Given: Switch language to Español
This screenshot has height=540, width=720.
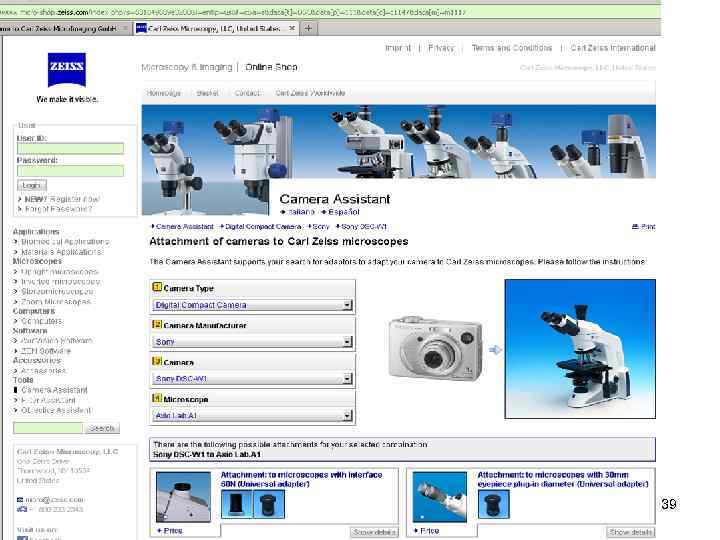Looking at the screenshot, I should point(343,212).
